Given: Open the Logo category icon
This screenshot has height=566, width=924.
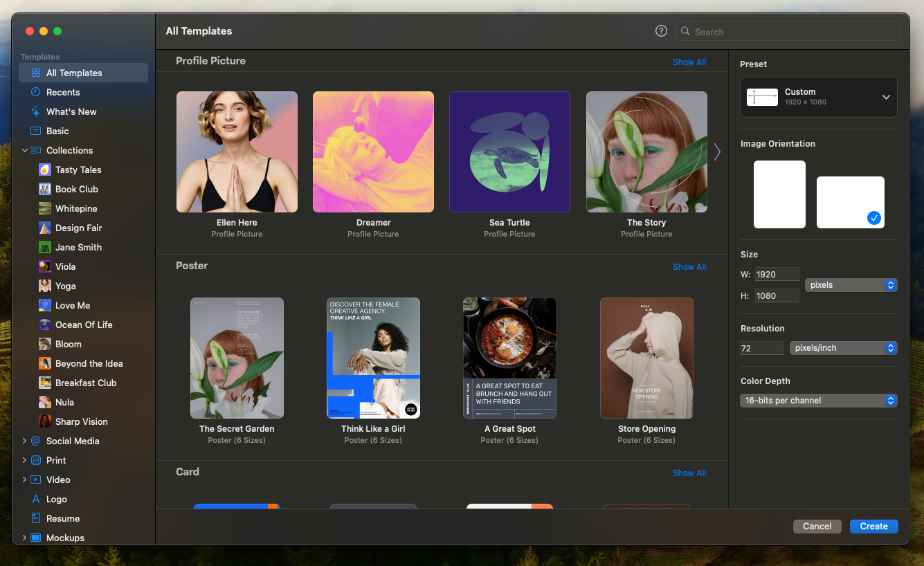Looking at the screenshot, I should 35,499.
